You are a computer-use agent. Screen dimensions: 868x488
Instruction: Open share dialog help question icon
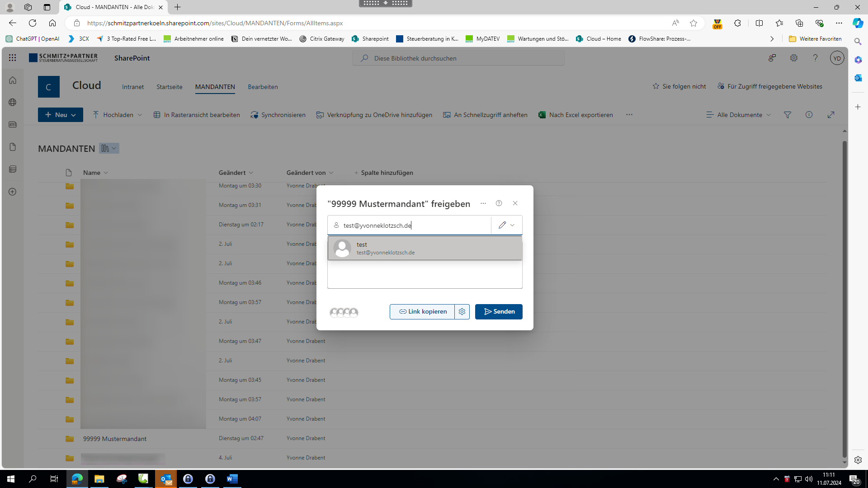click(x=499, y=203)
